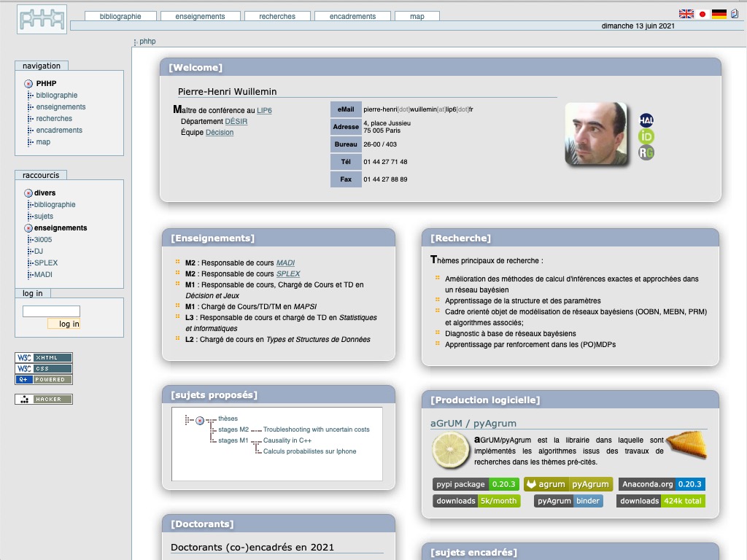Open the ORCID iD icon
Screen dimensions: 747x560
click(x=646, y=136)
